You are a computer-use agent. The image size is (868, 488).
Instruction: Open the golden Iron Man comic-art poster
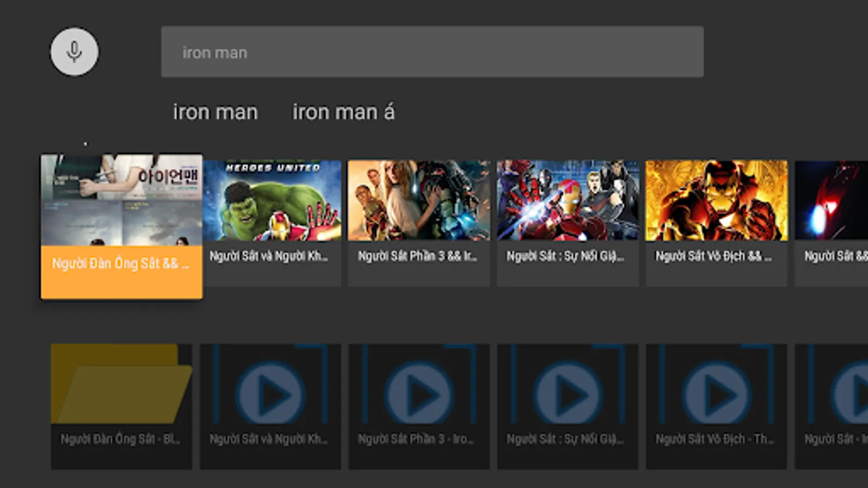pos(717,201)
